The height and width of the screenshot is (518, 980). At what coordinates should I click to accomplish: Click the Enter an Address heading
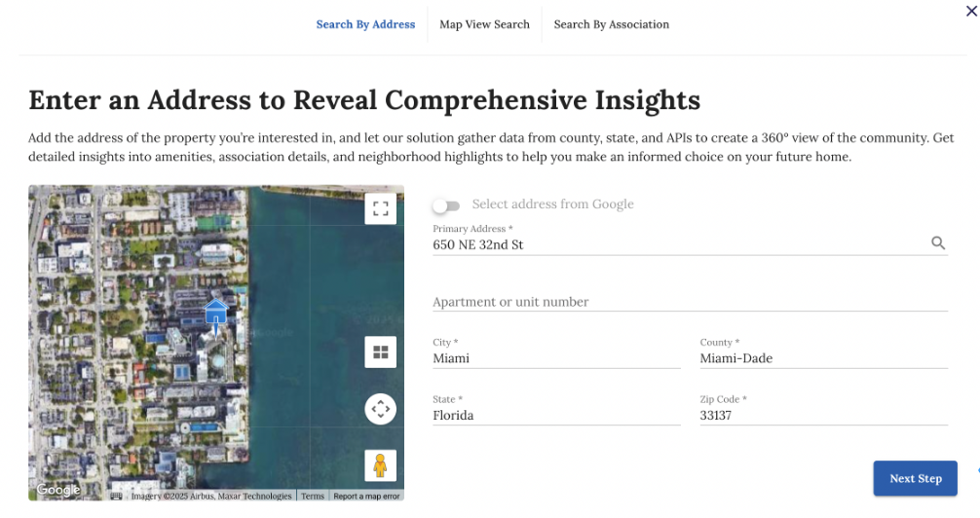(364, 100)
